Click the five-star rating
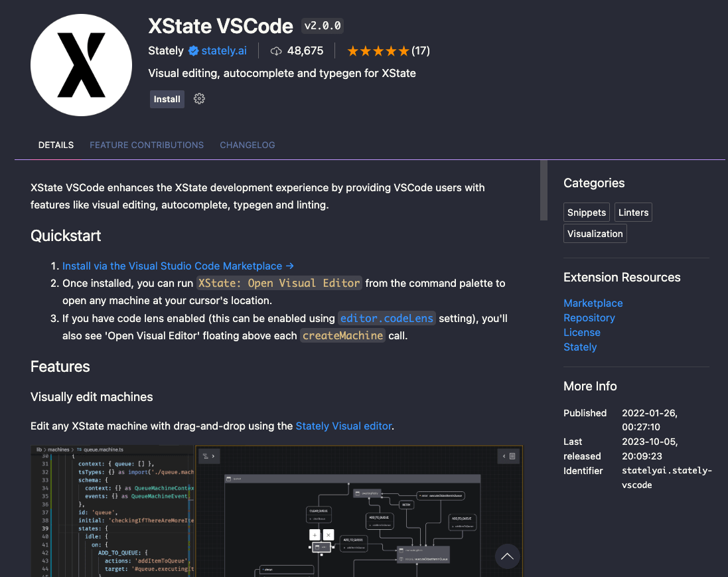 pyautogui.click(x=378, y=51)
